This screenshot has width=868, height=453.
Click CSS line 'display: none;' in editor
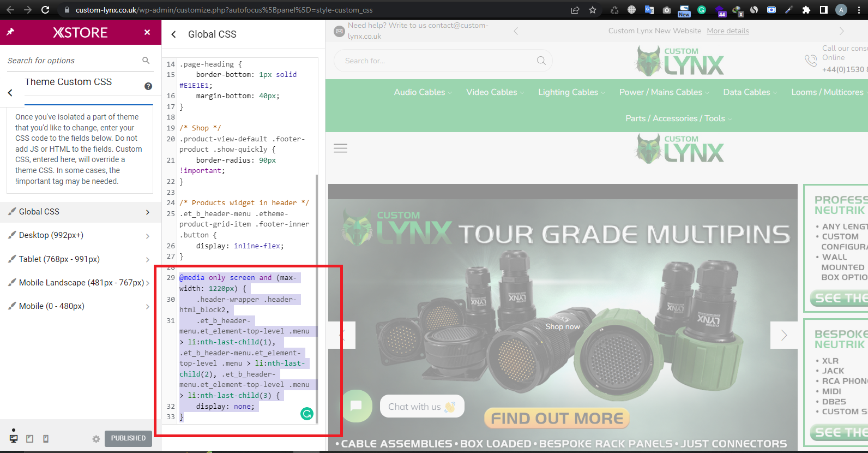(226, 407)
